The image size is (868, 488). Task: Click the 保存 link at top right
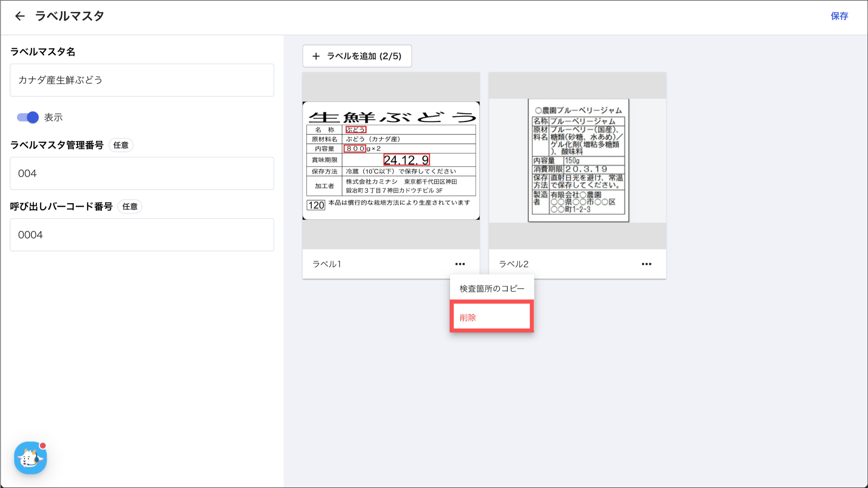coord(839,16)
